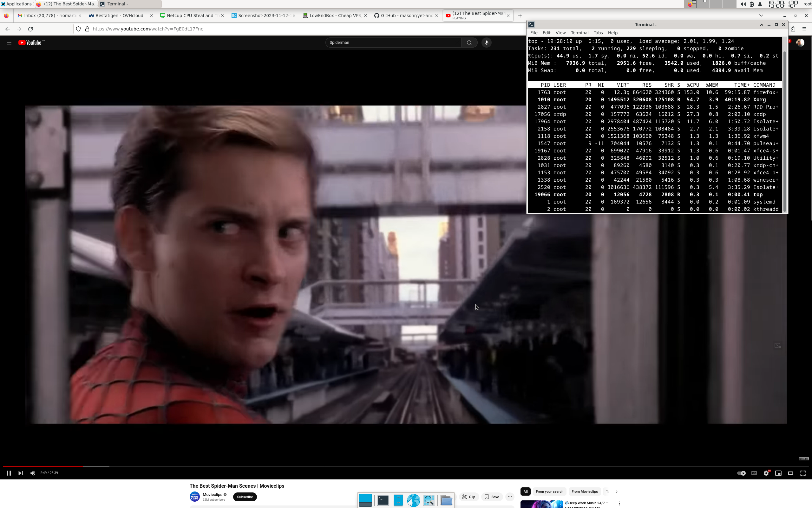812x508 pixels.
Task: Close the Gmail Inbox tab
Action: (x=80, y=16)
